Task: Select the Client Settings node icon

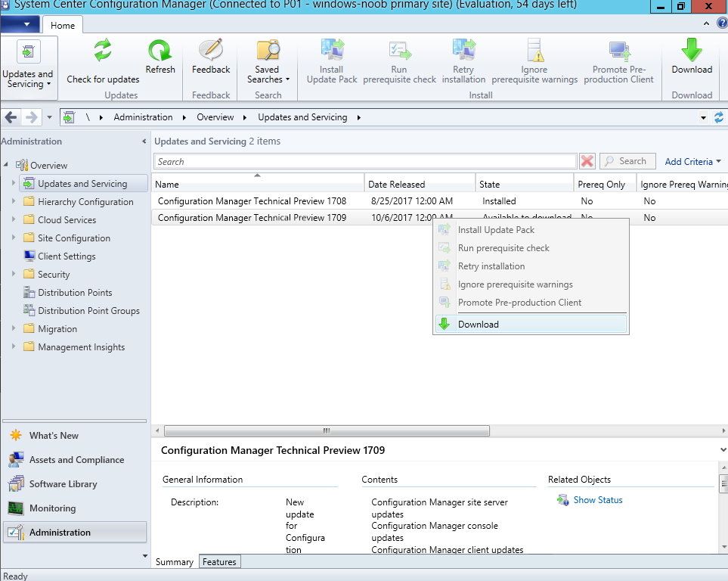Action: coord(29,256)
